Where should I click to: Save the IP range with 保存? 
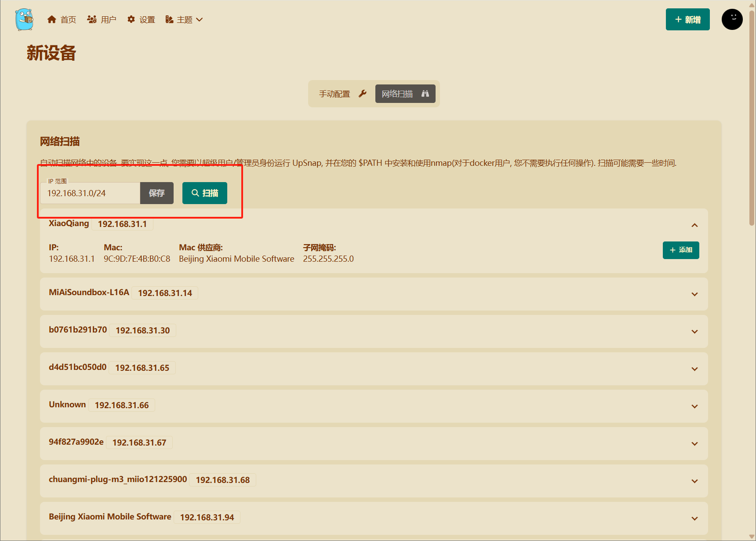click(157, 194)
